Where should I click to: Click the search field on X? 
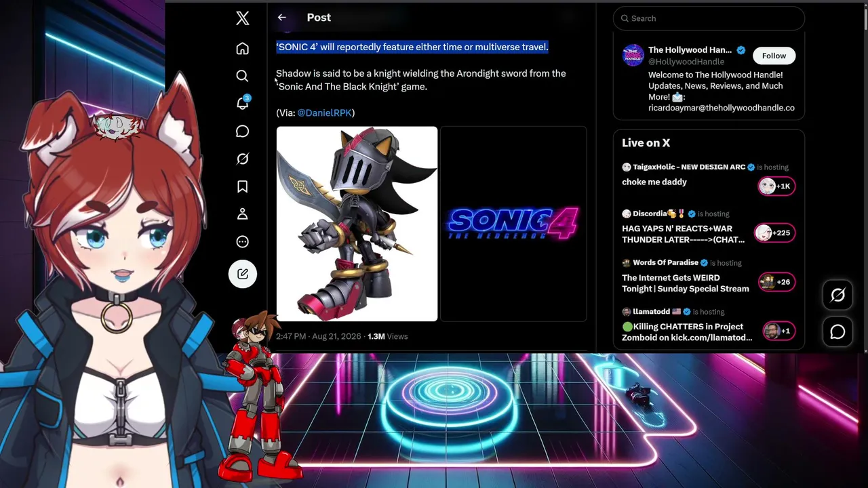pyautogui.click(x=709, y=18)
